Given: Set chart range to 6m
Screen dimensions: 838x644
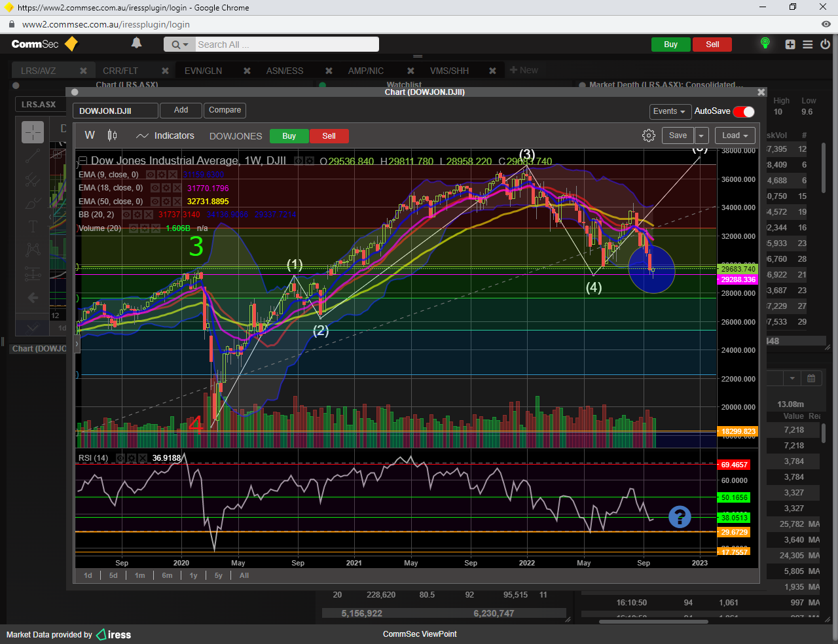Looking at the screenshot, I should pos(168,575).
